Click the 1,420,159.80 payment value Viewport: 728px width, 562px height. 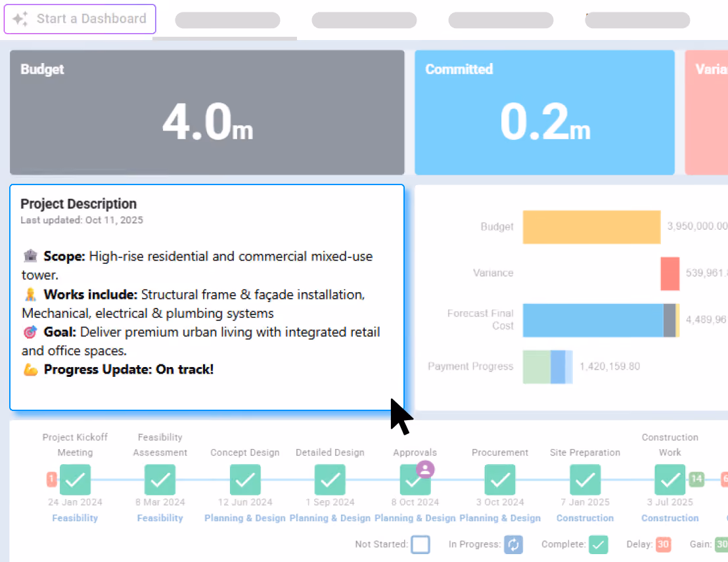click(x=610, y=366)
